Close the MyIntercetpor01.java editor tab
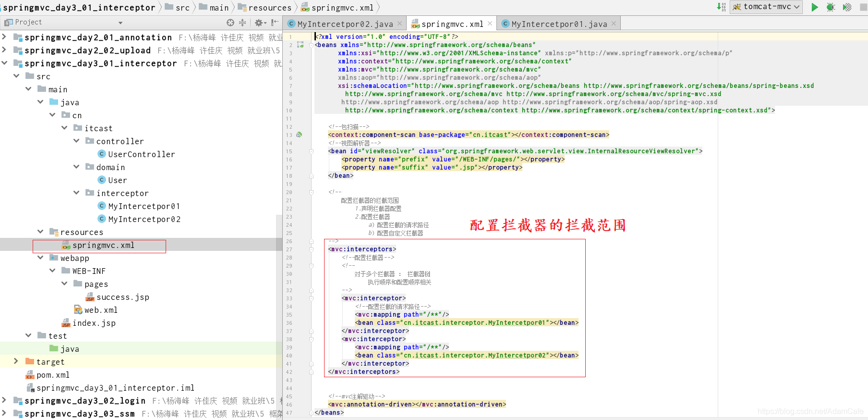Viewport: 868px width, 420px height. (614, 23)
